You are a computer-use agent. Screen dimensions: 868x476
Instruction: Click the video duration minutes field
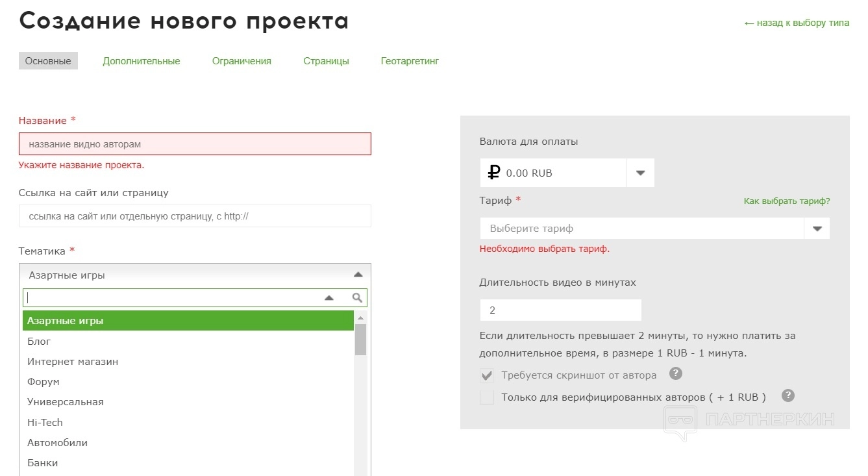tap(560, 310)
